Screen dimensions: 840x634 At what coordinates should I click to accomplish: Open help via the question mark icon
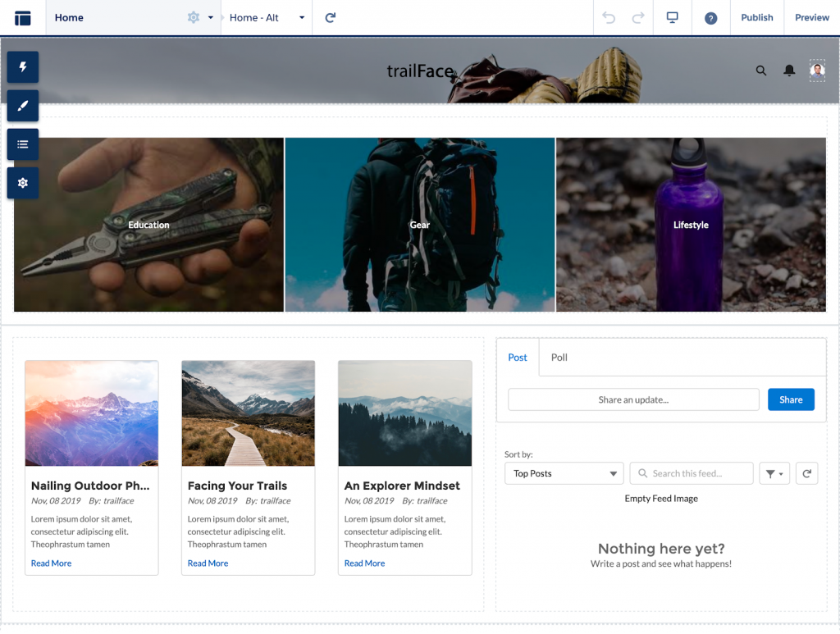point(710,17)
